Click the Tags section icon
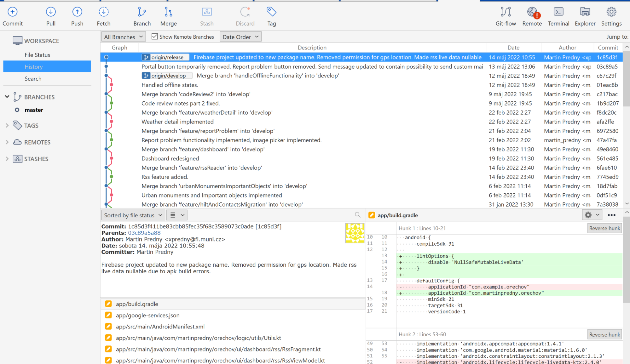The height and width of the screenshot is (364, 630). 17,125
